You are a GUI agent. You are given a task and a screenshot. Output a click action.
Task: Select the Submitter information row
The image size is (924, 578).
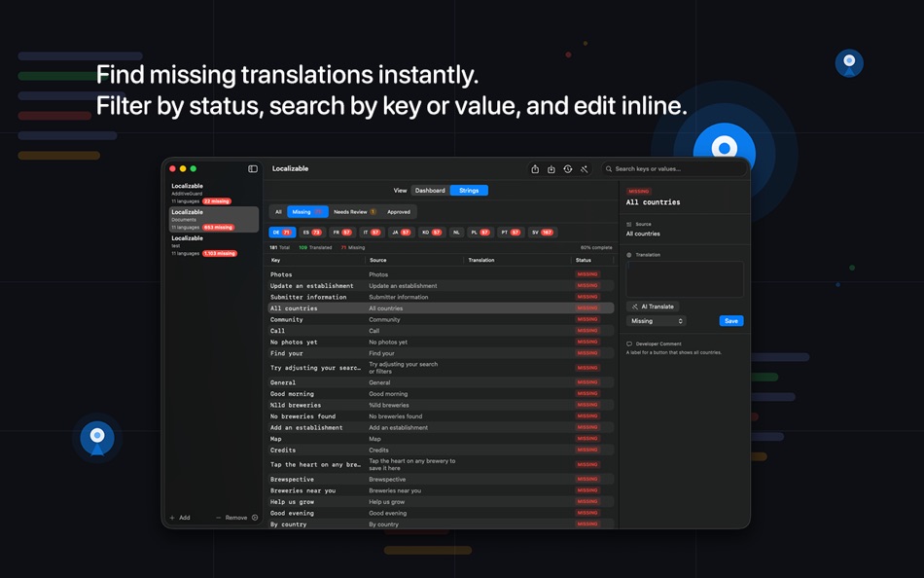[x=441, y=297]
